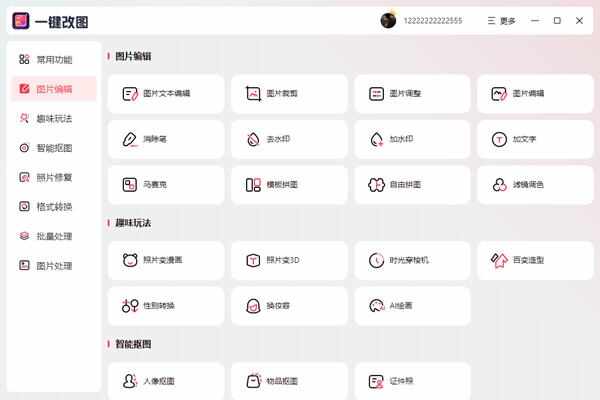Switch to 常用功能 in the sidebar

click(x=54, y=60)
